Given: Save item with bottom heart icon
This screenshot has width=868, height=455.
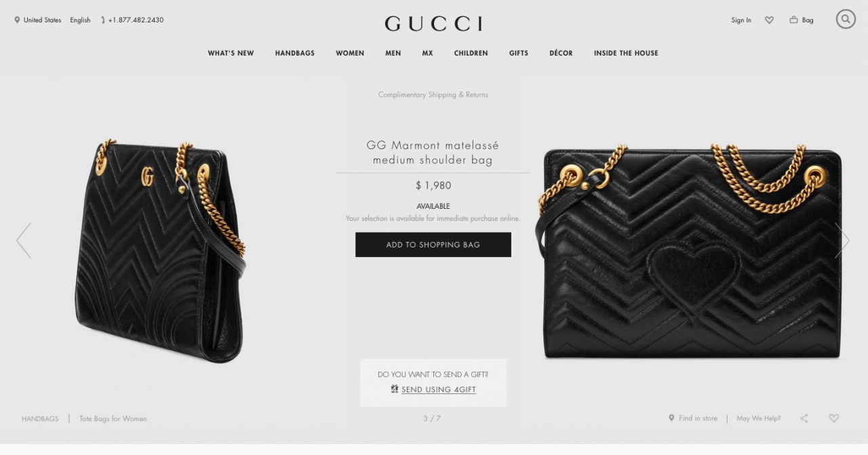Looking at the screenshot, I should pyautogui.click(x=834, y=418).
